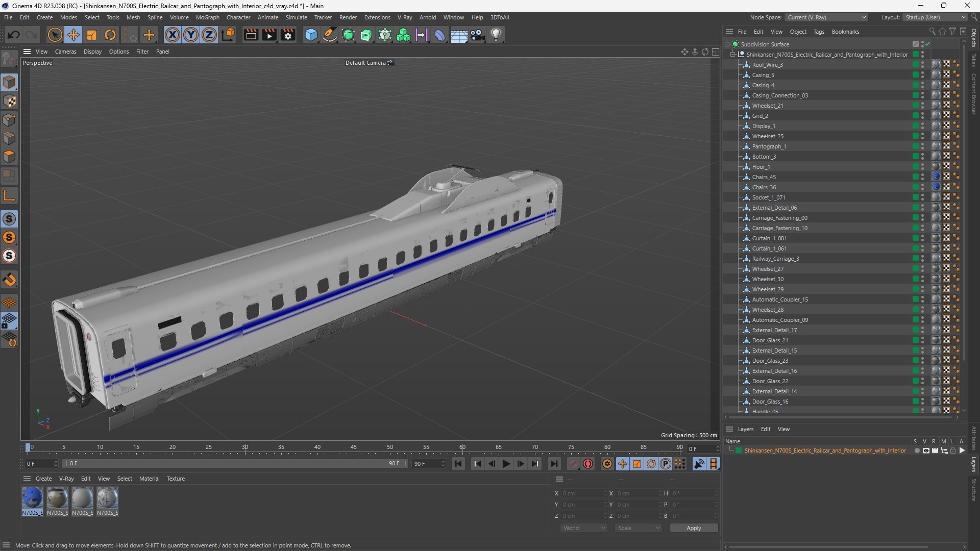Add a Light object icon
This screenshot has width=980, height=551.
(x=496, y=35)
